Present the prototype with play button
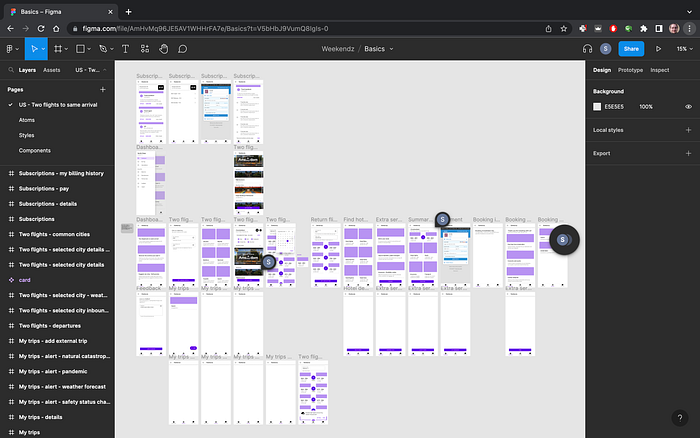Image resolution: width=700 pixels, height=438 pixels. [658, 48]
